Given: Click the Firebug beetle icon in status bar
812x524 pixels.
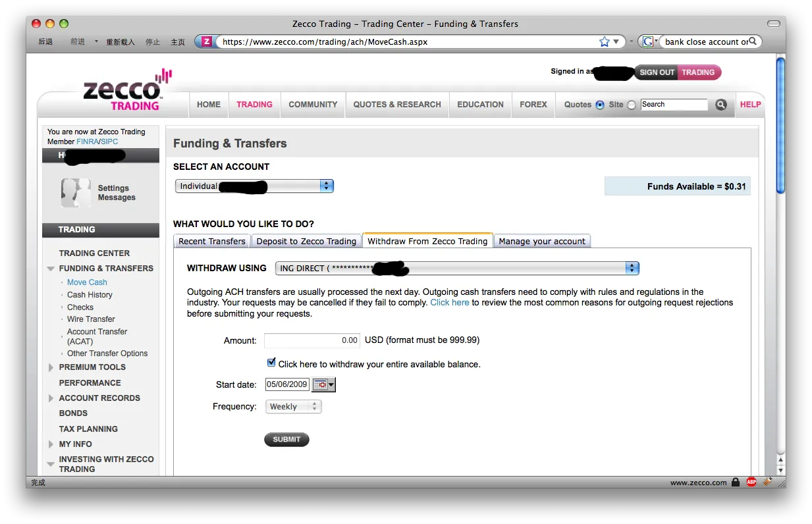Looking at the screenshot, I should pyautogui.click(x=767, y=483).
